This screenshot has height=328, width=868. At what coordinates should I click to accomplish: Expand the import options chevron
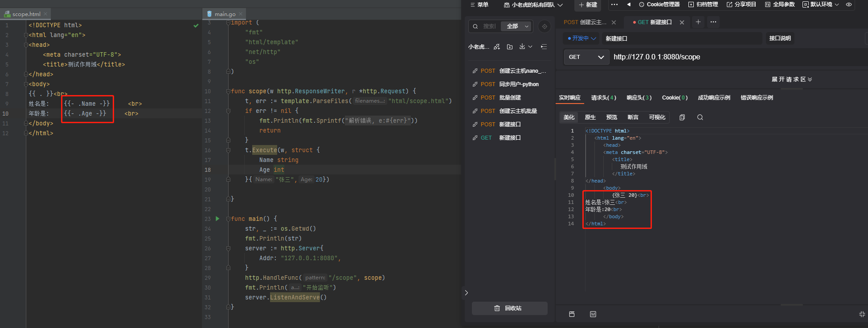coord(530,46)
